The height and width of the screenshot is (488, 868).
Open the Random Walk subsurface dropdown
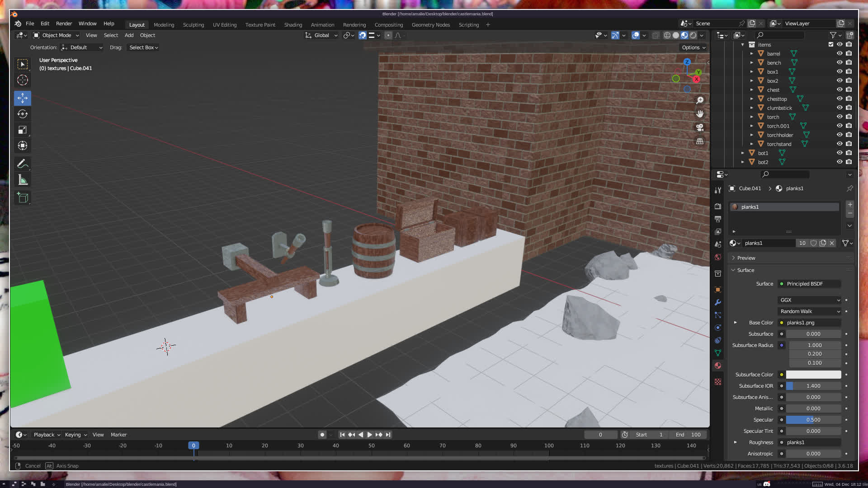click(809, 311)
